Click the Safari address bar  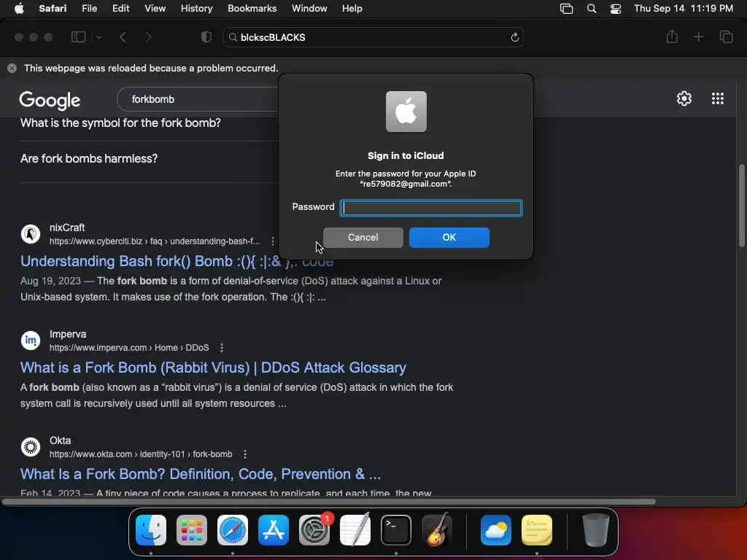click(373, 37)
